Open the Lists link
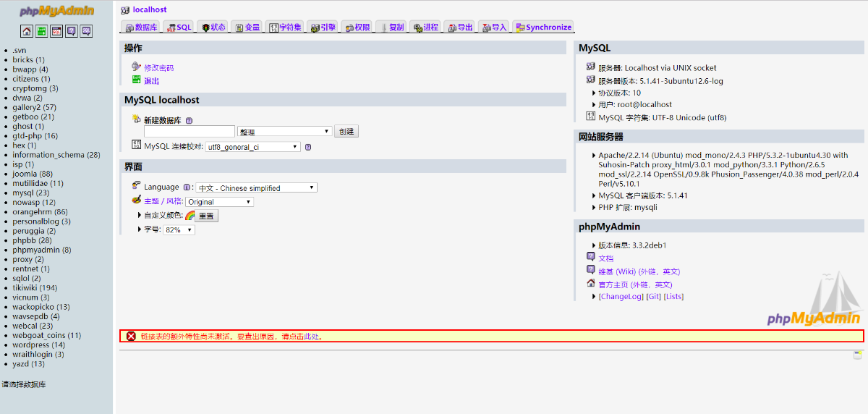This screenshot has height=414, width=868. [x=673, y=297]
